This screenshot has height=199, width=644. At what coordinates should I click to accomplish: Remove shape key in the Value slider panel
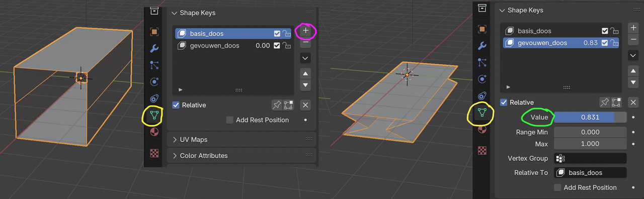[x=633, y=40]
